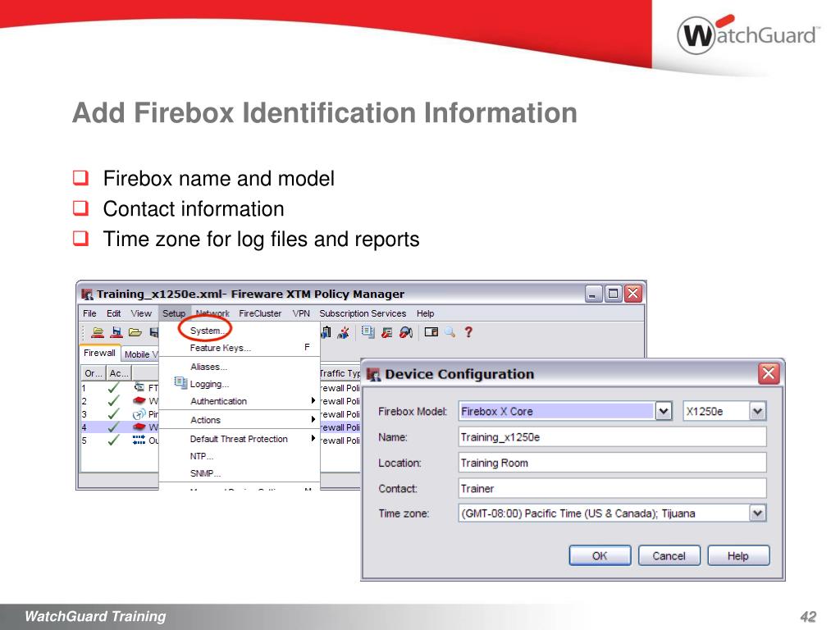Click the red server toolbar icon left of the key icon
The image size is (840, 630).
coord(387,333)
